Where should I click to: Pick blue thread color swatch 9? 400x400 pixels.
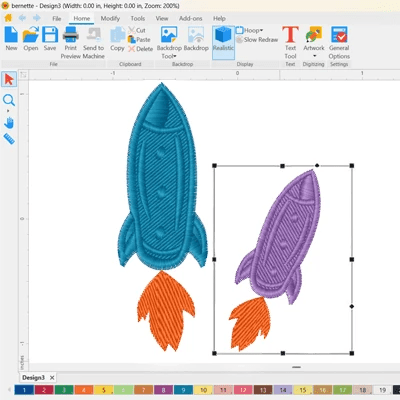[183, 390]
